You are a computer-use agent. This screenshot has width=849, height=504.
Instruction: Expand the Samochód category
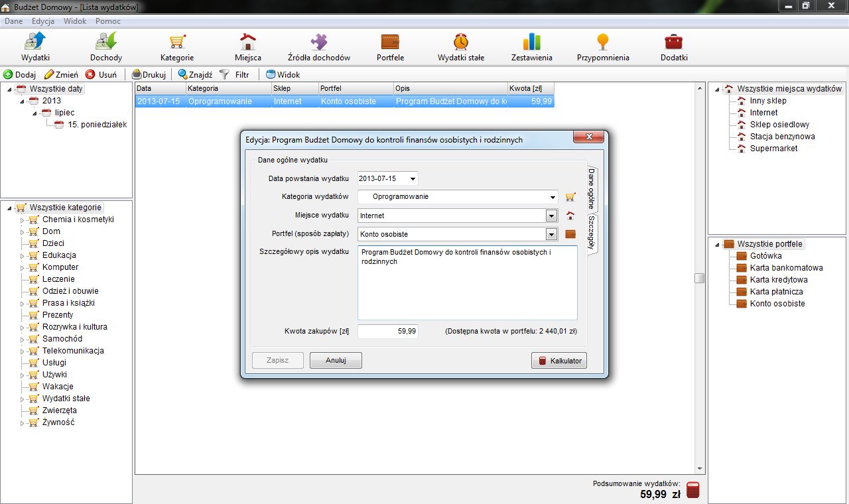point(23,340)
